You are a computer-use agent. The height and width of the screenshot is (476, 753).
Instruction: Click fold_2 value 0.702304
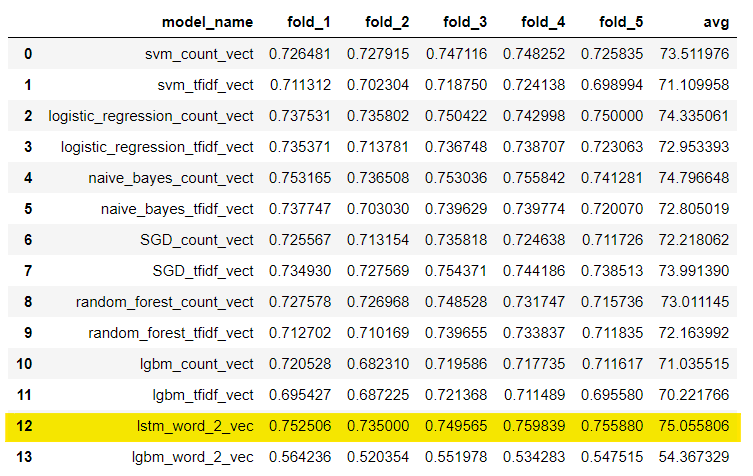point(378,85)
